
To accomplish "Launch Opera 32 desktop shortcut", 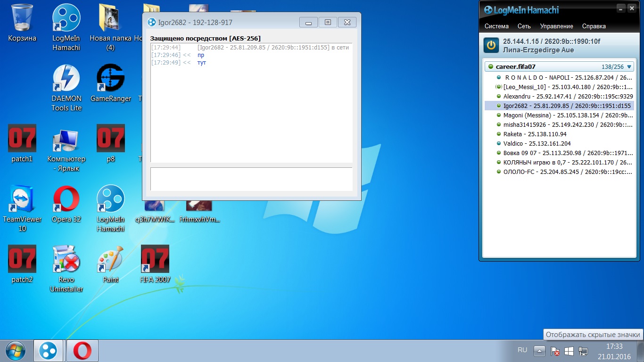I will [66, 204].
